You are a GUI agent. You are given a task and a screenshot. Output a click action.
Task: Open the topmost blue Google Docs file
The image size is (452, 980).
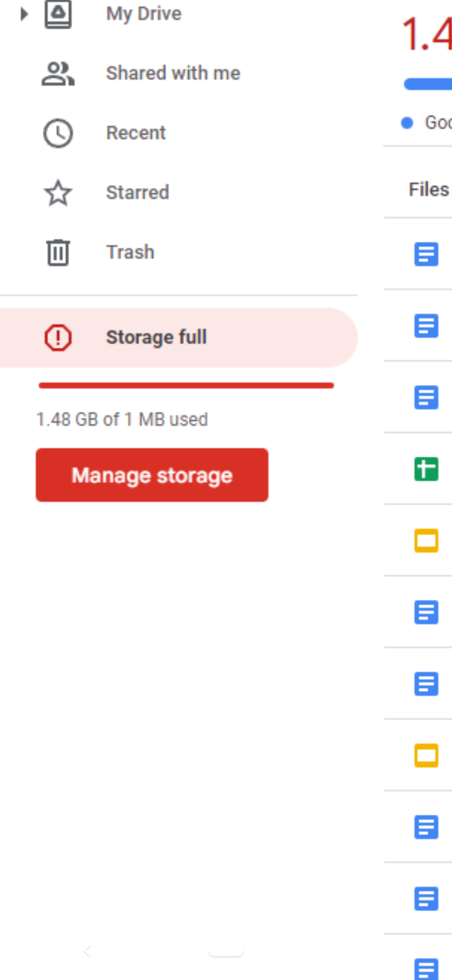pyautogui.click(x=426, y=254)
